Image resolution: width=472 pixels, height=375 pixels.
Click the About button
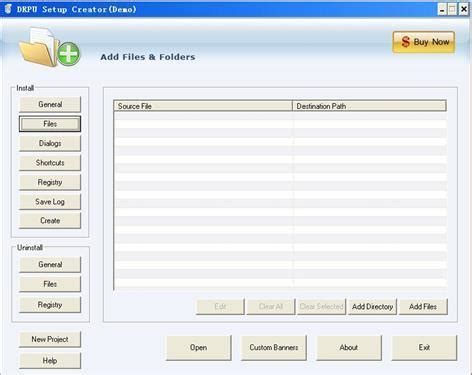(349, 348)
